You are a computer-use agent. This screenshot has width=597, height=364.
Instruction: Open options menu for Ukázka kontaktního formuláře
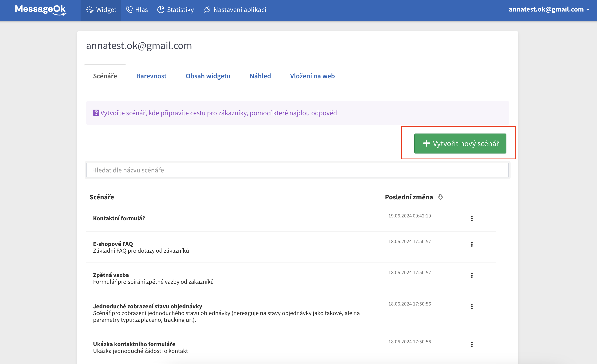(x=472, y=344)
